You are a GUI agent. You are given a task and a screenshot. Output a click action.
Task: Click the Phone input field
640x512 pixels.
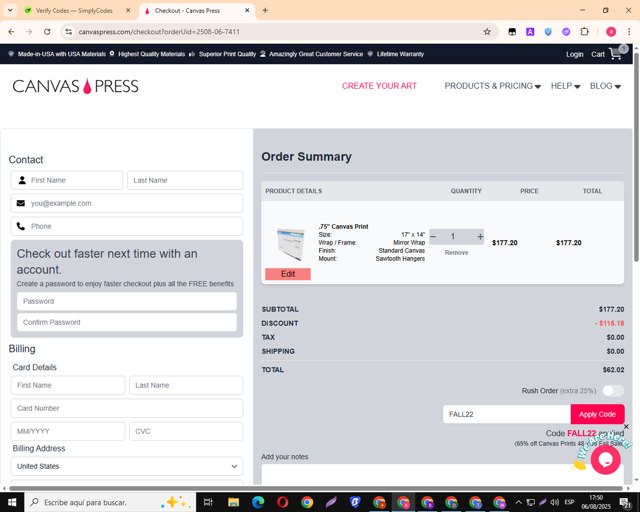click(x=127, y=226)
